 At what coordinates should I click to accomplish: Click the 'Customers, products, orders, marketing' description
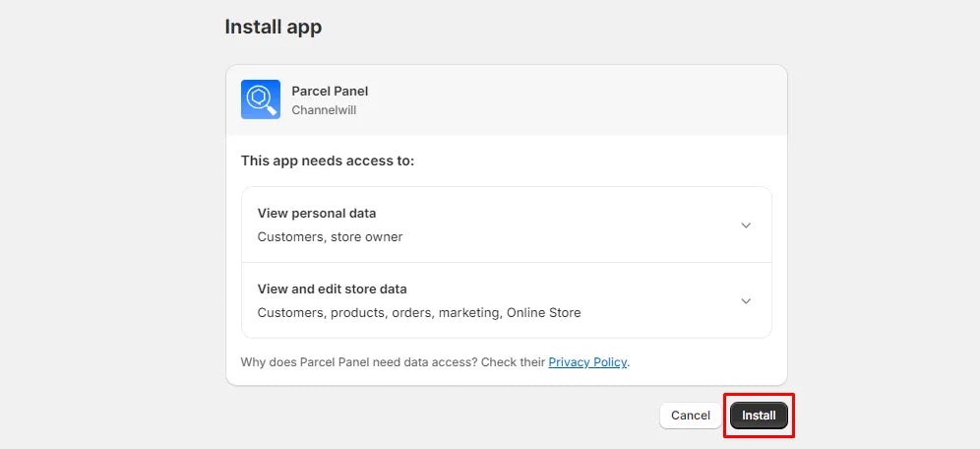(380, 313)
